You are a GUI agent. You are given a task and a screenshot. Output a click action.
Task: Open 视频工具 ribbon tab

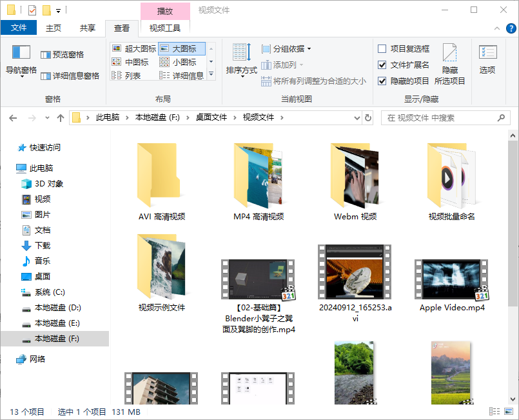(165, 28)
